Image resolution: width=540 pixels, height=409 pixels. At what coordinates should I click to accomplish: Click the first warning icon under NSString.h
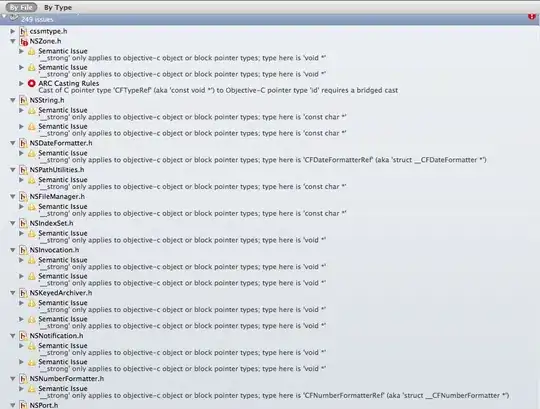pos(32,111)
